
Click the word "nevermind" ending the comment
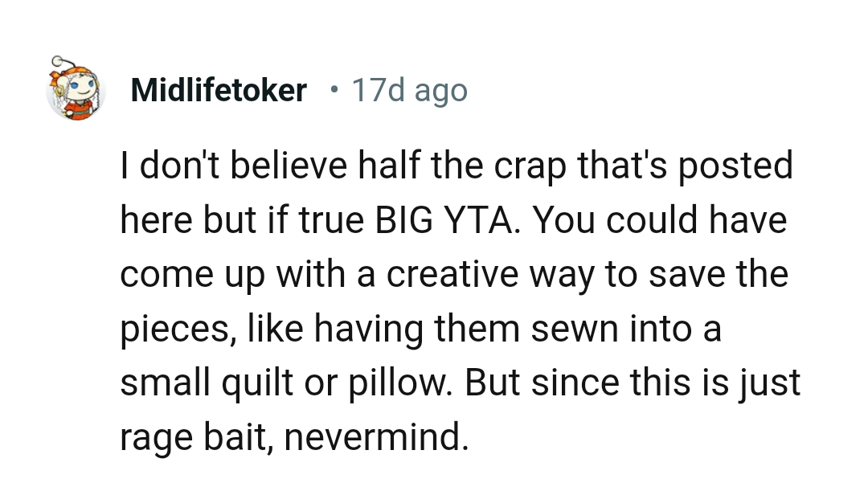point(375,438)
